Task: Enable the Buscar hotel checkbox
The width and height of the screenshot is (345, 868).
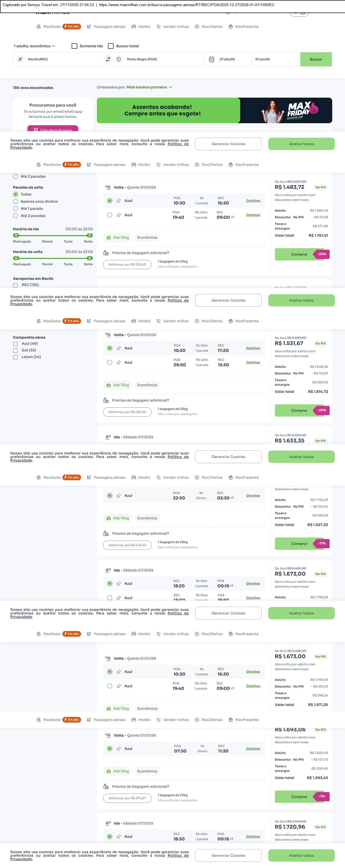Action: 111,46
